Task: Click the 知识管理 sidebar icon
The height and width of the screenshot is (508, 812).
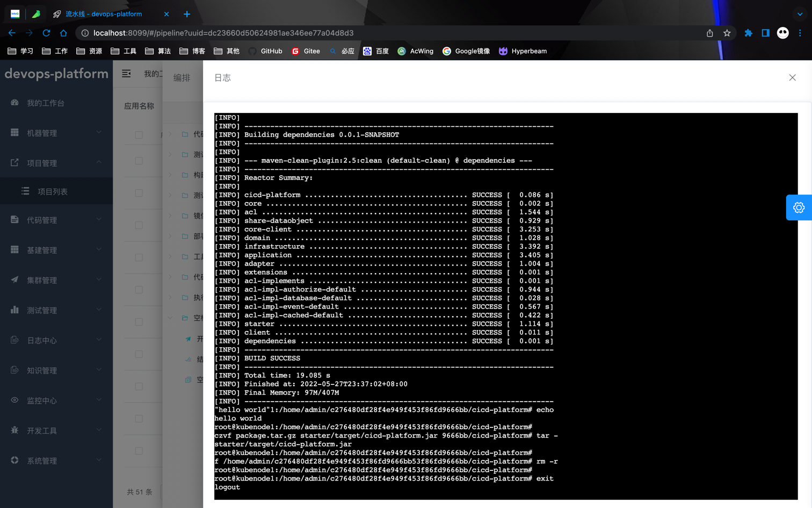Action: [x=15, y=370]
